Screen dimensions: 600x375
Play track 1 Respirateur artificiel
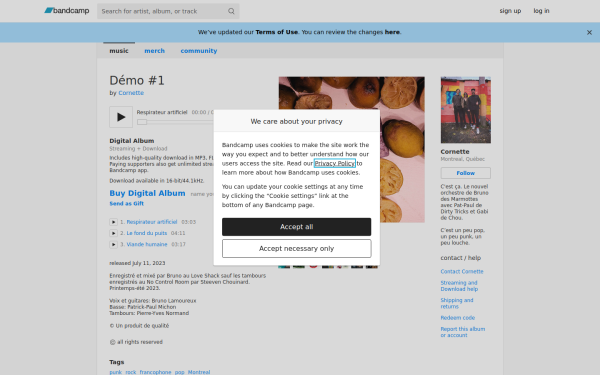point(113,222)
